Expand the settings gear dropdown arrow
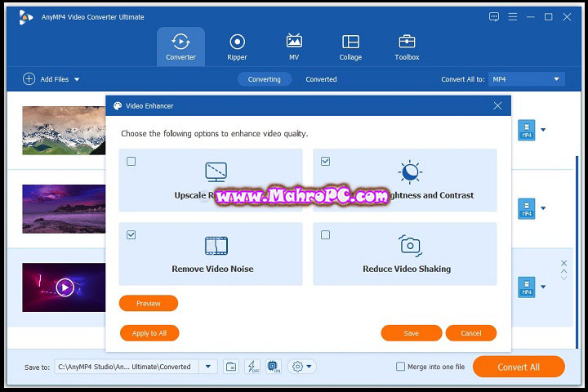 [309, 367]
